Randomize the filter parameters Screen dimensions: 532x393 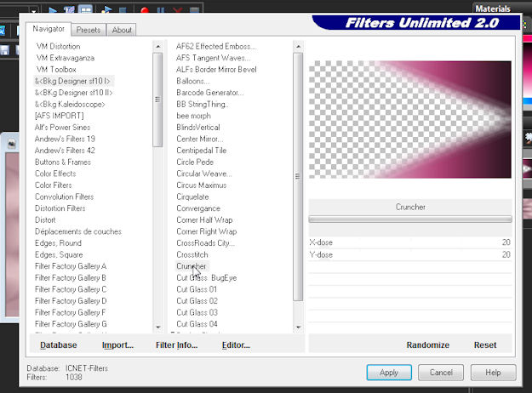click(428, 345)
